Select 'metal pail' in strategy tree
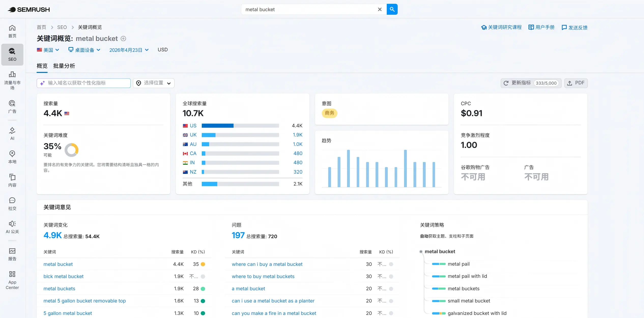Screen dimensions: 644x318 click(x=459, y=264)
